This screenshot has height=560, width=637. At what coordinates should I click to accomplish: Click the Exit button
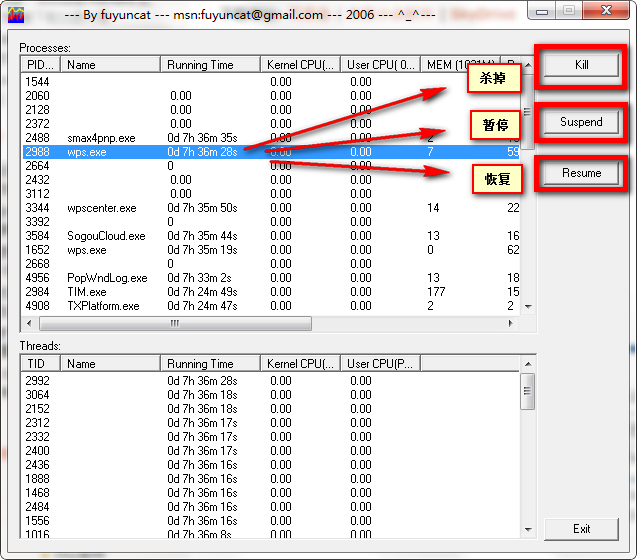tap(581, 529)
